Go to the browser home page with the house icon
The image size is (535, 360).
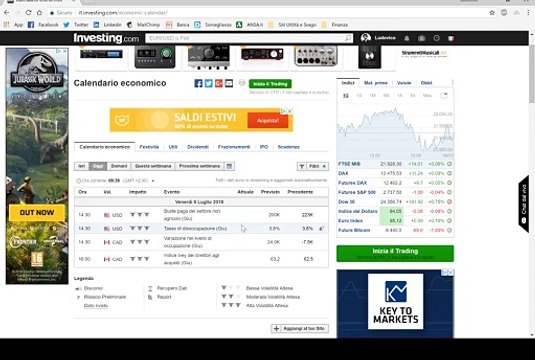click(40, 13)
